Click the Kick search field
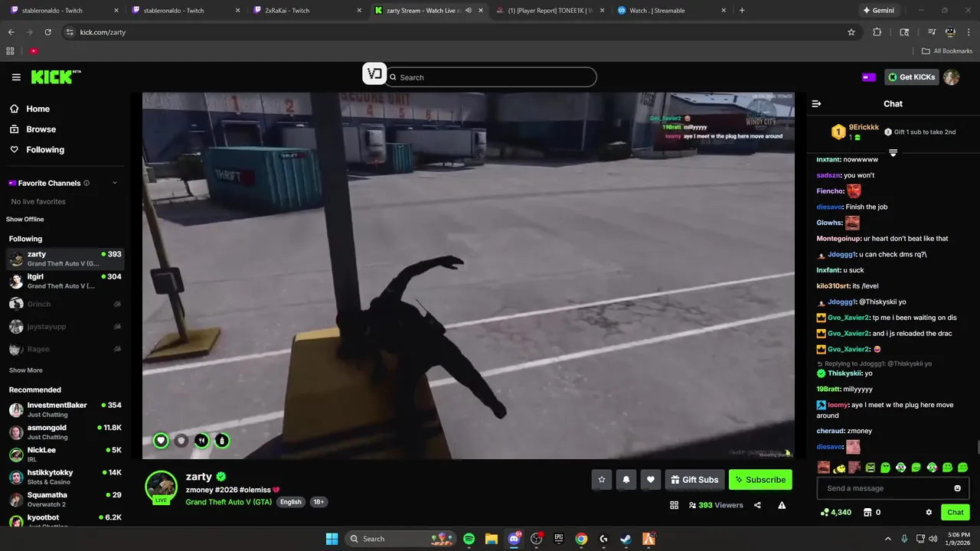This screenshot has height=551, width=980. pos(491,77)
